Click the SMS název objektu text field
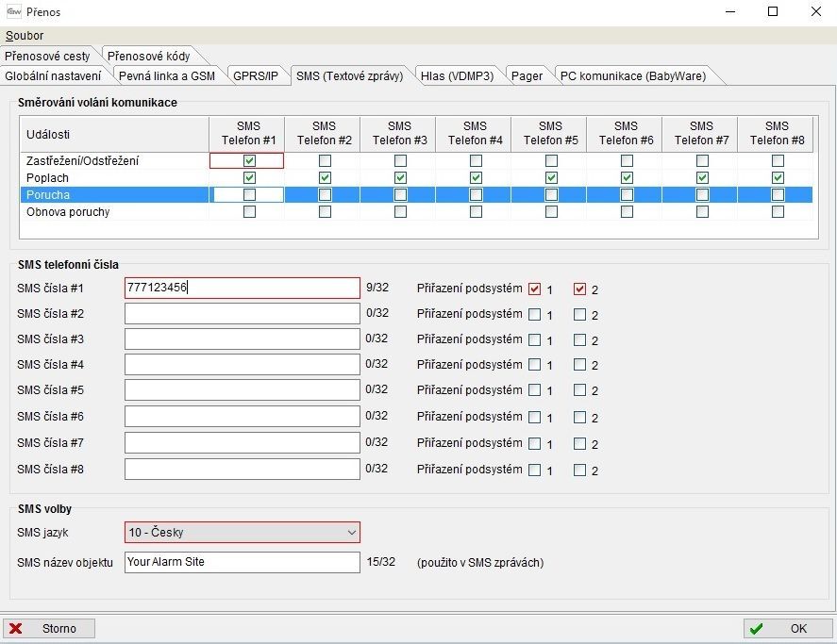 coord(242,562)
